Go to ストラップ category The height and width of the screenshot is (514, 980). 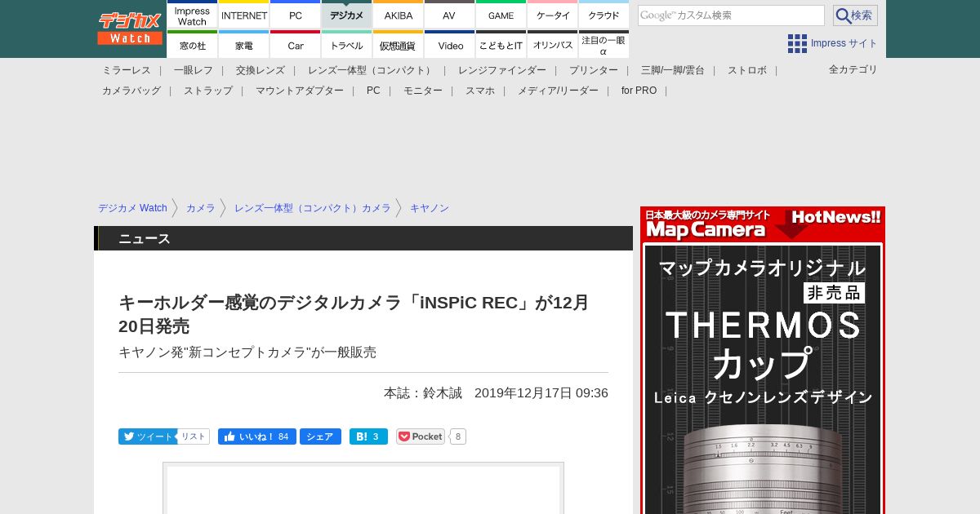208,91
